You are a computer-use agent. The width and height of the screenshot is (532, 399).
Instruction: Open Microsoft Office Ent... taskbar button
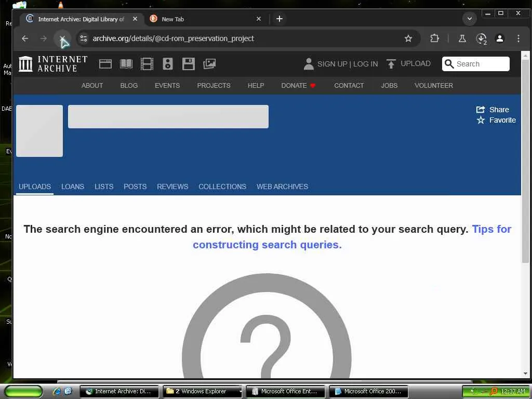coord(285,391)
